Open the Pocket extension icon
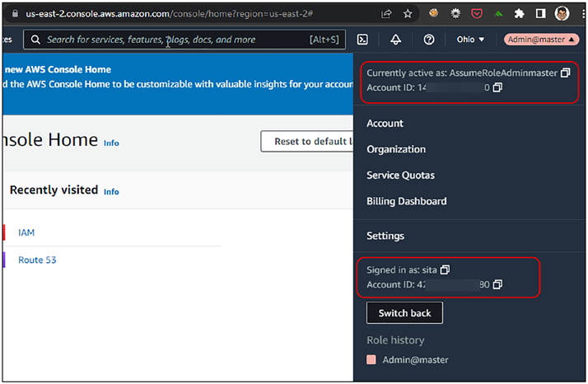Viewport: 588px width, 384px height. pos(477,14)
